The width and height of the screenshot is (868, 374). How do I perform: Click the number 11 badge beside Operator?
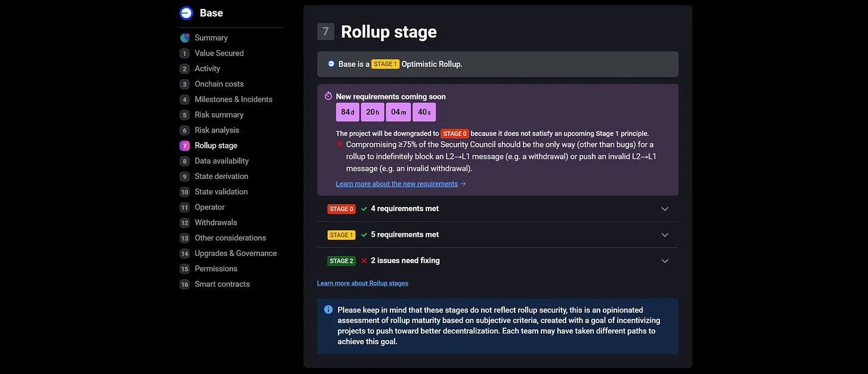click(185, 207)
